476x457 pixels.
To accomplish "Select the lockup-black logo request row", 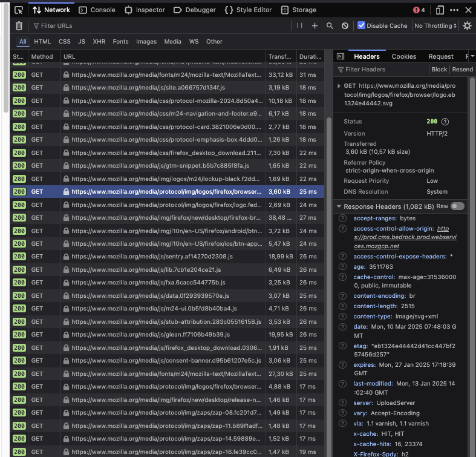I will [x=168, y=179].
